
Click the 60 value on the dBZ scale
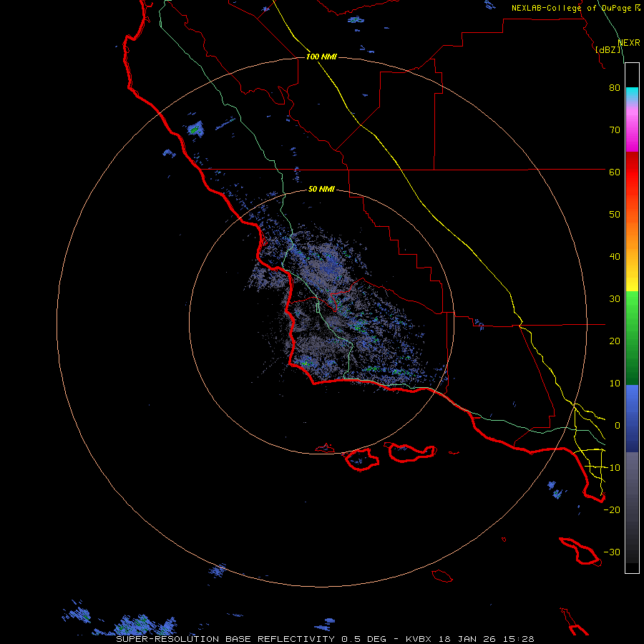[615, 172]
